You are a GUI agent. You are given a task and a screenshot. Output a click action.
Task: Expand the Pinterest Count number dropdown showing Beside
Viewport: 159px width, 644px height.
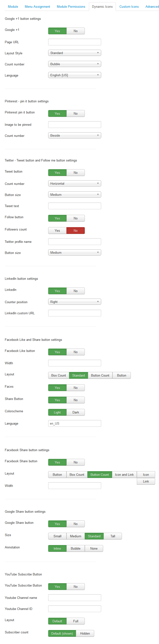pyautogui.click(x=74, y=136)
